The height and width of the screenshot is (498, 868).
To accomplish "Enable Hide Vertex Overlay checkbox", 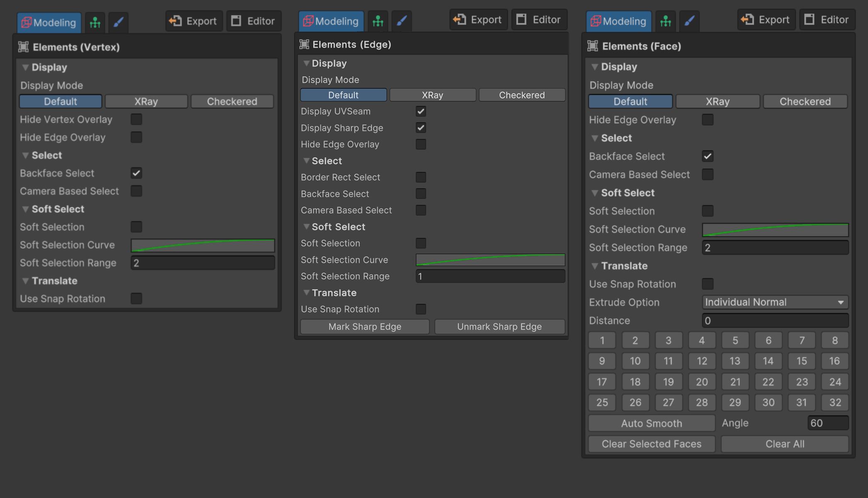I will (136, 120).
